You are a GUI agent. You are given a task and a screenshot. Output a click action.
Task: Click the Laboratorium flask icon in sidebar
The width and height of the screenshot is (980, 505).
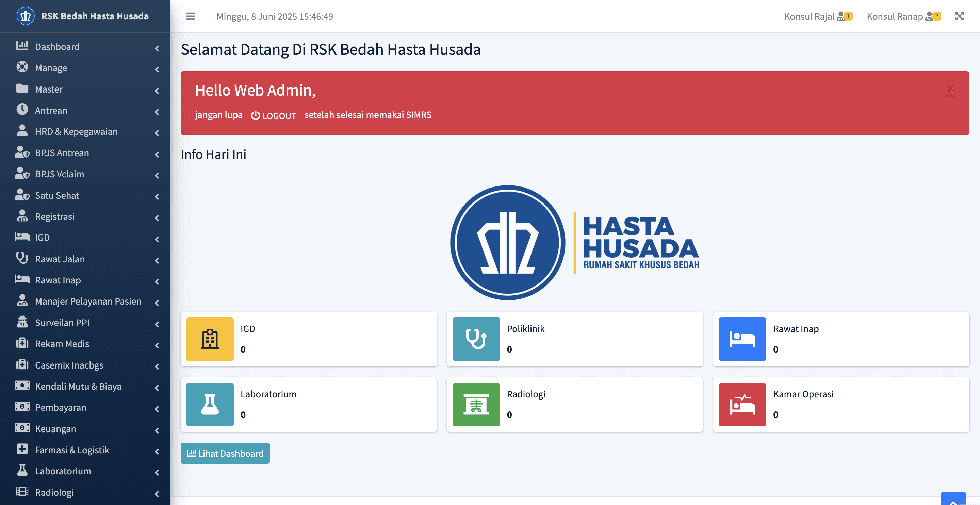click(x=22, y=470)
